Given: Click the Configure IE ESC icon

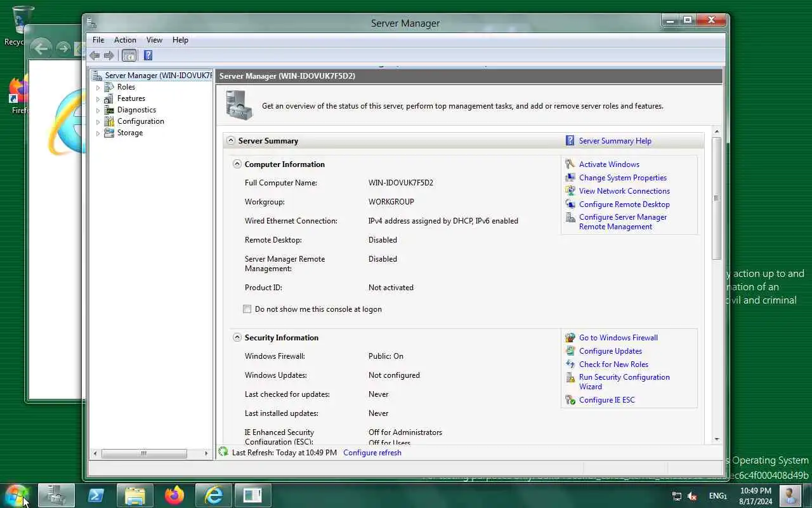Looking at the screenshot, I should (x=570, y=400).
